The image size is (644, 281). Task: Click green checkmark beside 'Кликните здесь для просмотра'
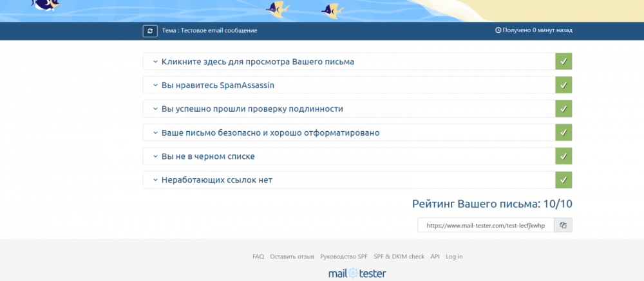point(563,62)
